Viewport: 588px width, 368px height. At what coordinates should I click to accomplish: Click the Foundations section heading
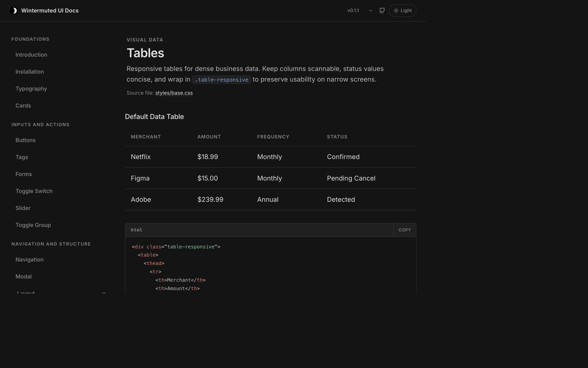click(30, 39)
